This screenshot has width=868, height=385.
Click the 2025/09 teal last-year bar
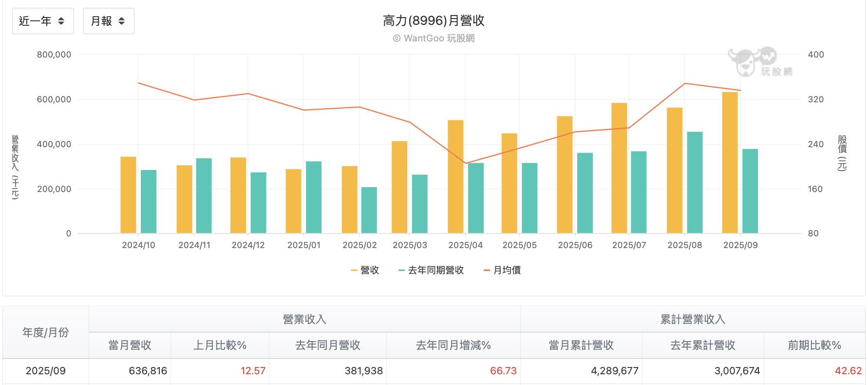coord(750,191)
